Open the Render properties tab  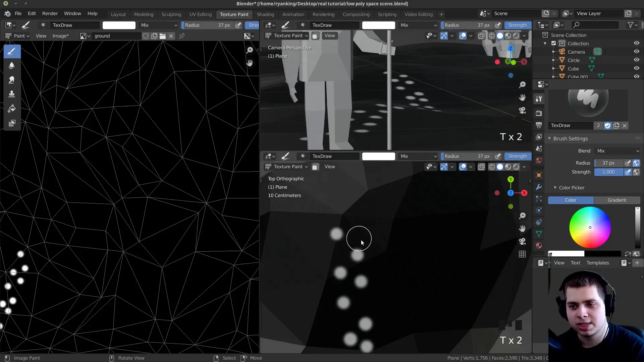tap(539, 113)
